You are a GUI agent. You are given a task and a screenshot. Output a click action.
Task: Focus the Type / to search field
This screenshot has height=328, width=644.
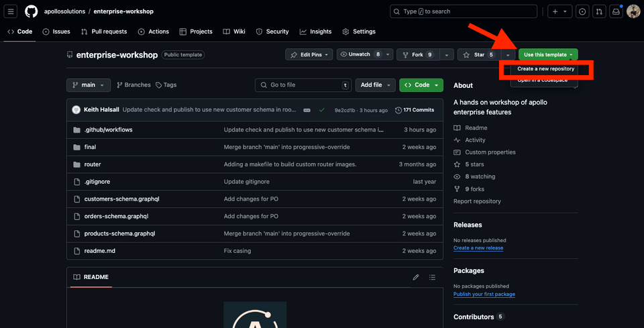(x=464, y=11)
